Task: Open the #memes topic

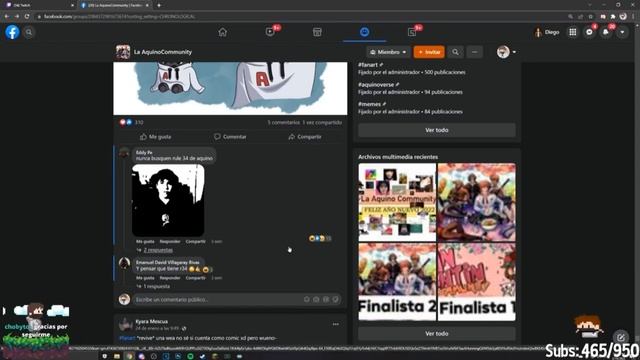Action: 369,104
